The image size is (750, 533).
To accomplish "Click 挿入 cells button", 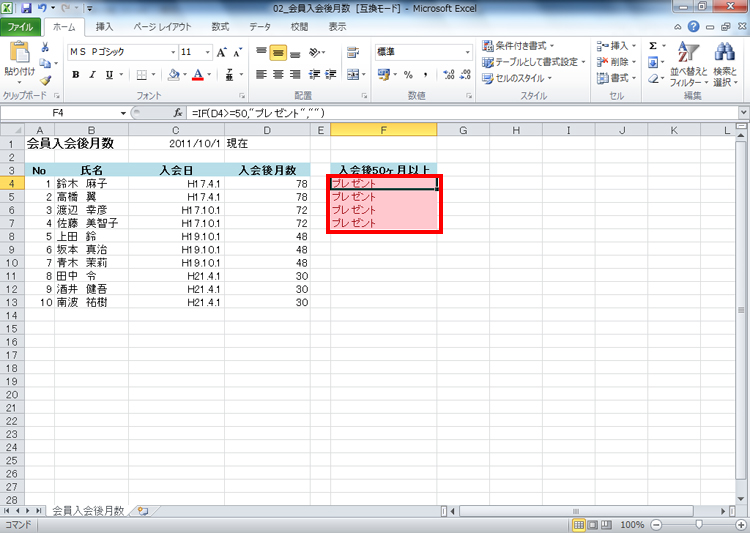I will tap(617, 46).
